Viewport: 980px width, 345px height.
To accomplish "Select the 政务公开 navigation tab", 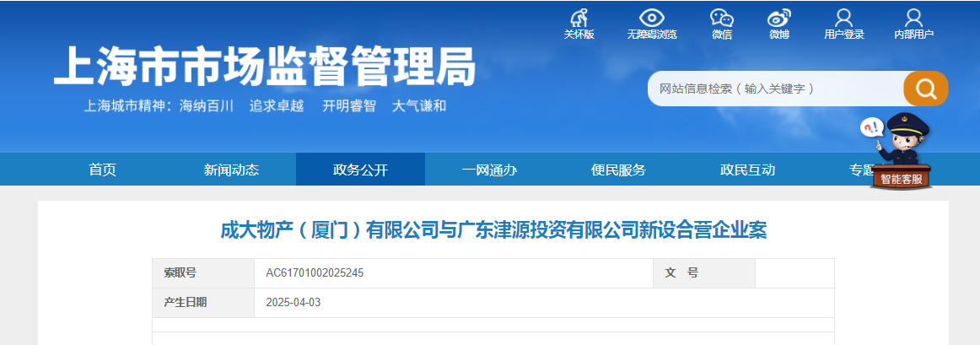I will click(x=361, y=170).
